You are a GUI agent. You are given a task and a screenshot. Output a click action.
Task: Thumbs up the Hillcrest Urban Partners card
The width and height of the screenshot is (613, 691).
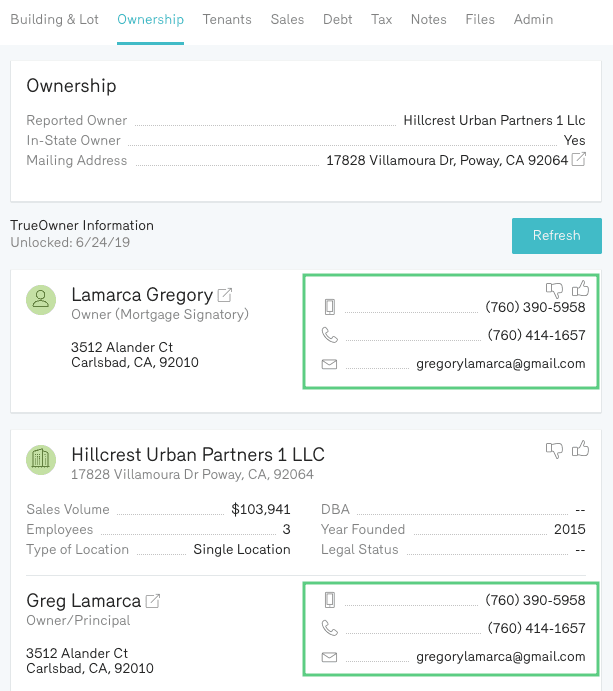tap(580, 449)
